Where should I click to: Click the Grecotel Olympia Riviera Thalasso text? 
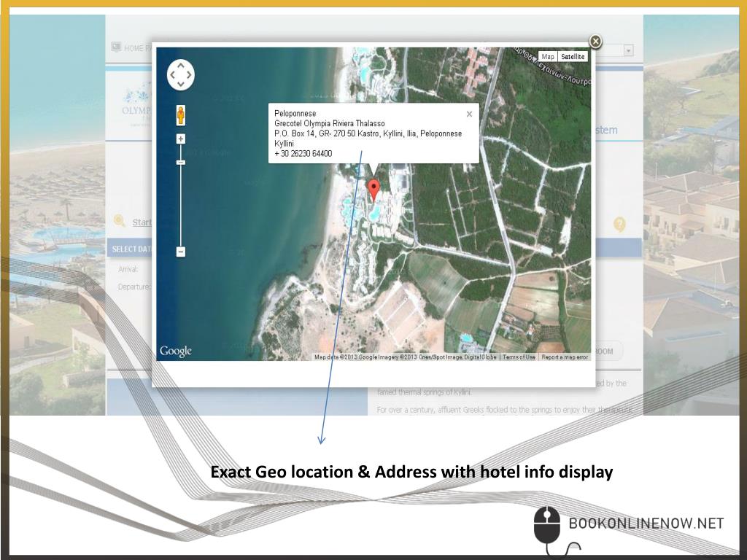coord(329,123)
